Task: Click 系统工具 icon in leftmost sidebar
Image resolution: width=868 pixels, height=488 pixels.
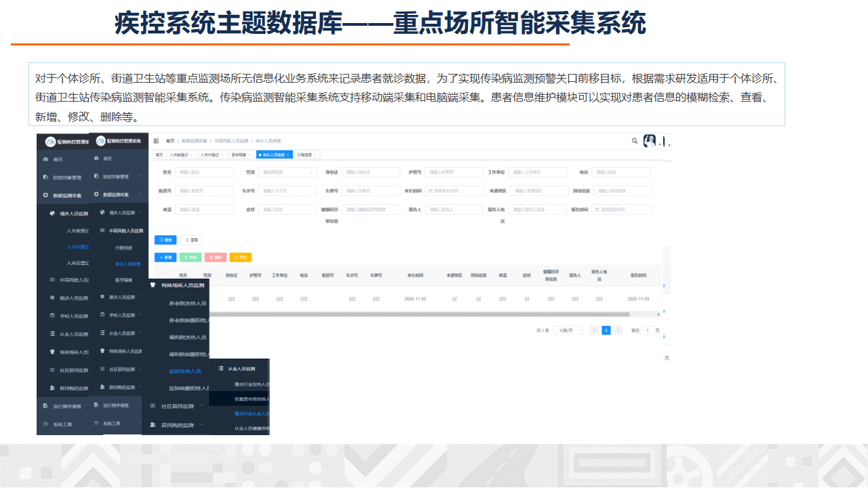Action: pyautogui.click(x=45, y=424)
